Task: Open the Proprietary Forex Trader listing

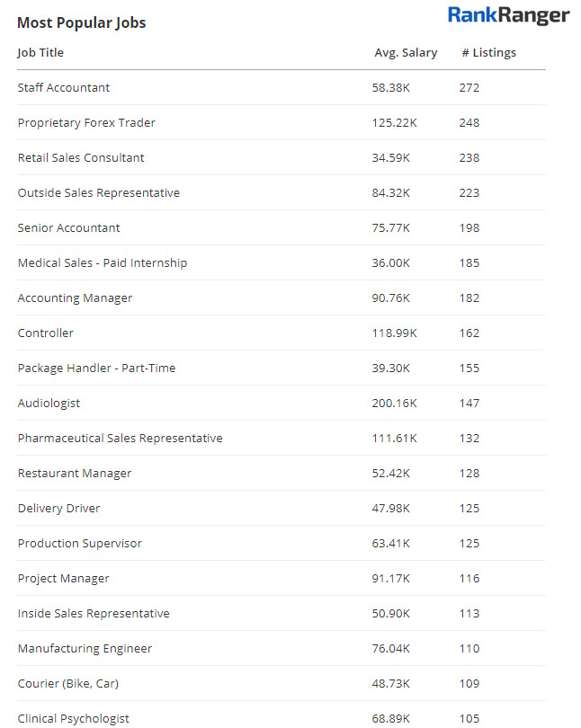Action: coord(86,122)
